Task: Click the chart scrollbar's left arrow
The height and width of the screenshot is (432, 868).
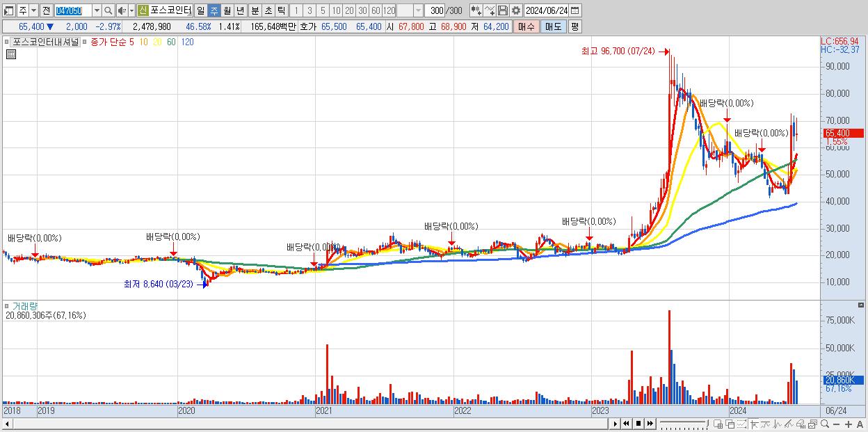Action: click(6, 424)
